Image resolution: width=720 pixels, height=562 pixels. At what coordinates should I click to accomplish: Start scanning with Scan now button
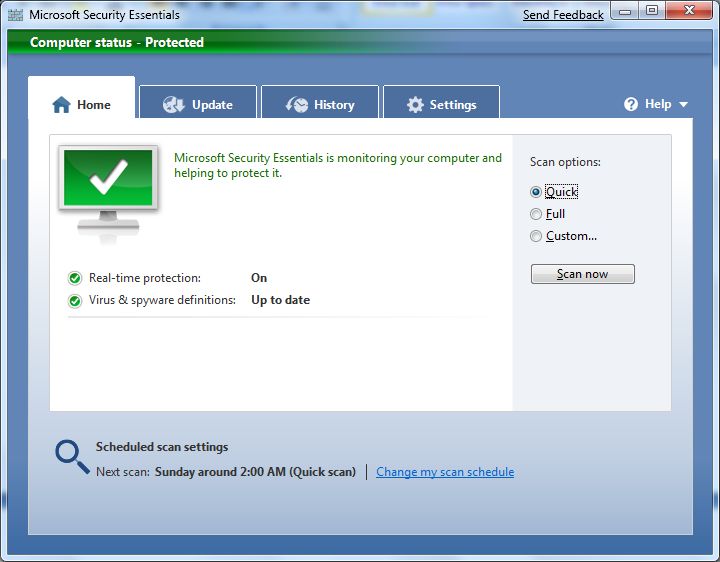pos(583,274)
